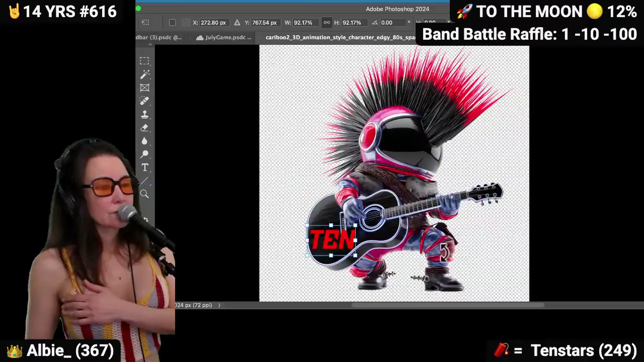
Task: Switch to the dbar (3).psdc tab
Action: [159, 38]
